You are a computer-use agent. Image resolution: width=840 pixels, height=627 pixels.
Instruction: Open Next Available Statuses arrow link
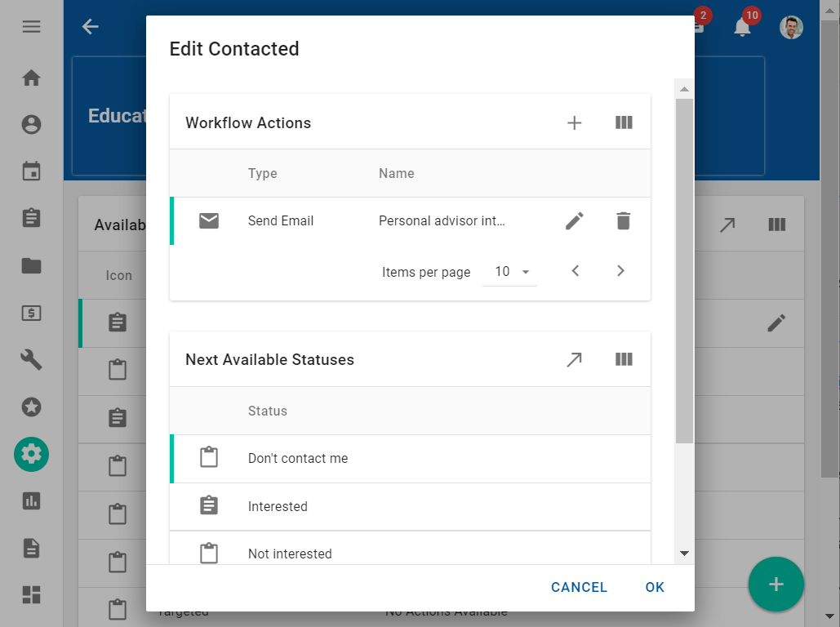click(x=575, y=360)
